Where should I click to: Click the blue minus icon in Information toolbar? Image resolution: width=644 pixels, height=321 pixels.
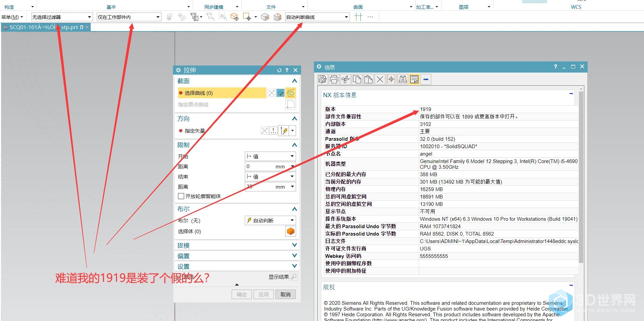click(x=426, y=79)
